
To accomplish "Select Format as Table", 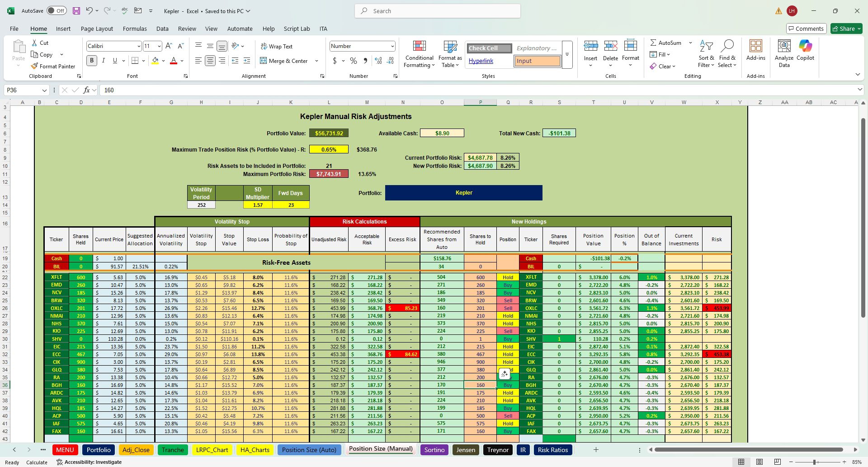I will 449,53.
